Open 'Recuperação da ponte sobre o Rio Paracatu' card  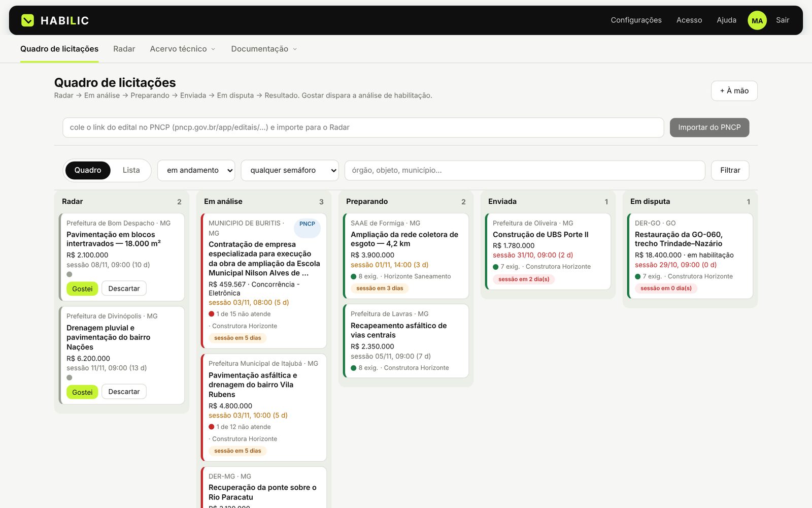(264, 488)
